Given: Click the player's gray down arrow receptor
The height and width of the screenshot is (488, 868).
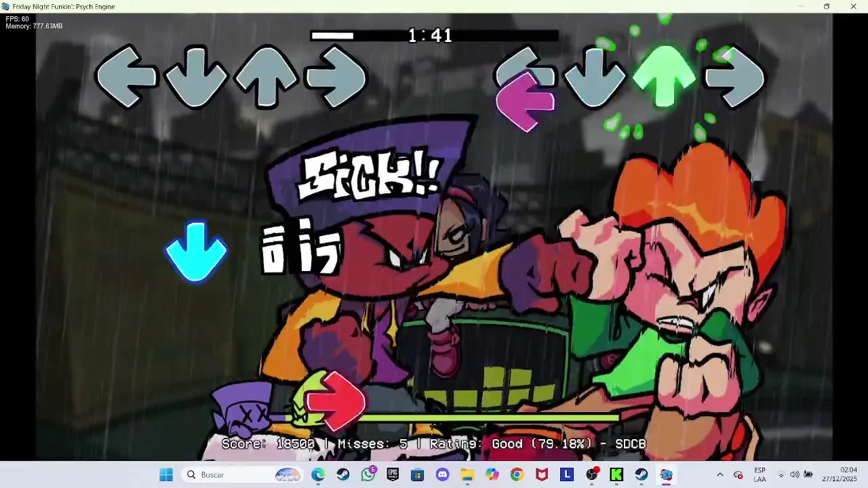Looking at the screenshot, I should [594, 77].
